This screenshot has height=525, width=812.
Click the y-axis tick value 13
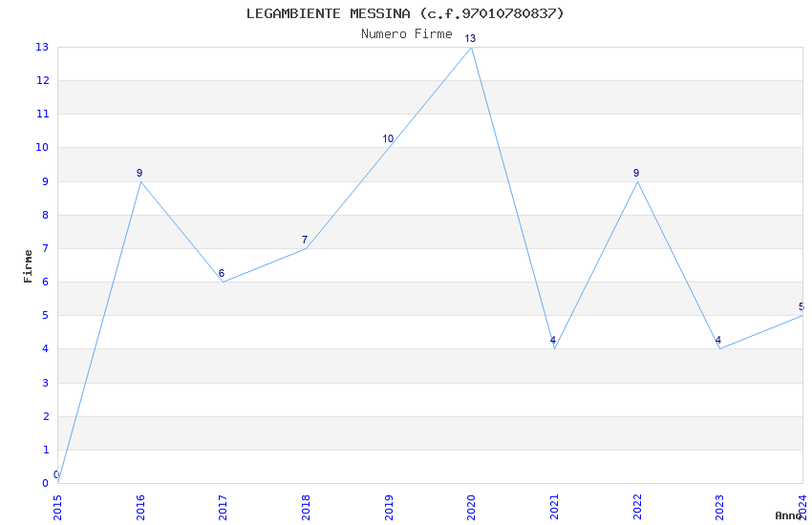click(x=42, y=47)
